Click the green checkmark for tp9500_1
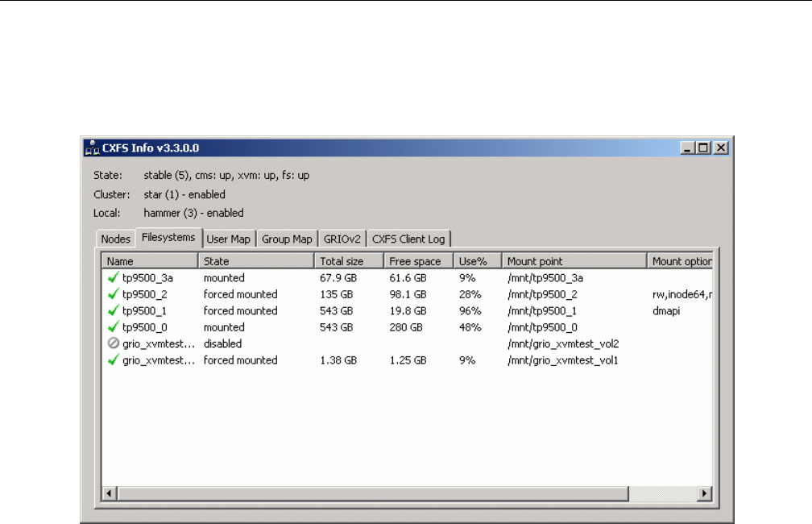This screenshot has height=524, width=812. [114, 310]
